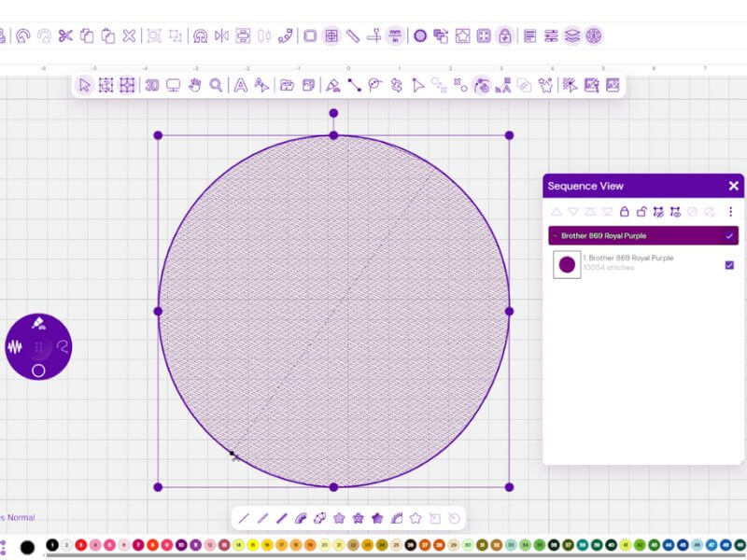The image size is (747, 560).
Task: Select the outlined star fill tool
Action: tap(416, 518)
